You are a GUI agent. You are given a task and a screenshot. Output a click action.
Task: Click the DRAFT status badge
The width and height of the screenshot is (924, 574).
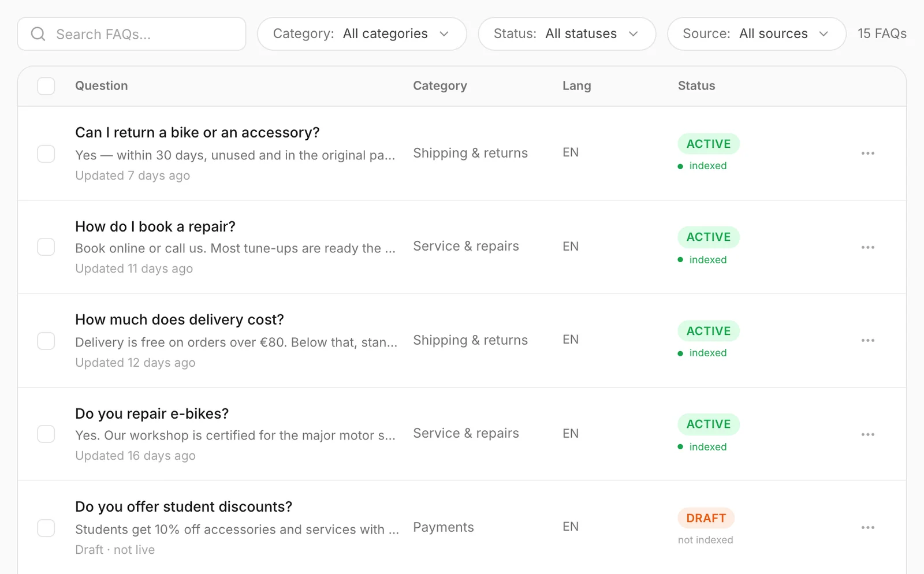coord(706,518)
